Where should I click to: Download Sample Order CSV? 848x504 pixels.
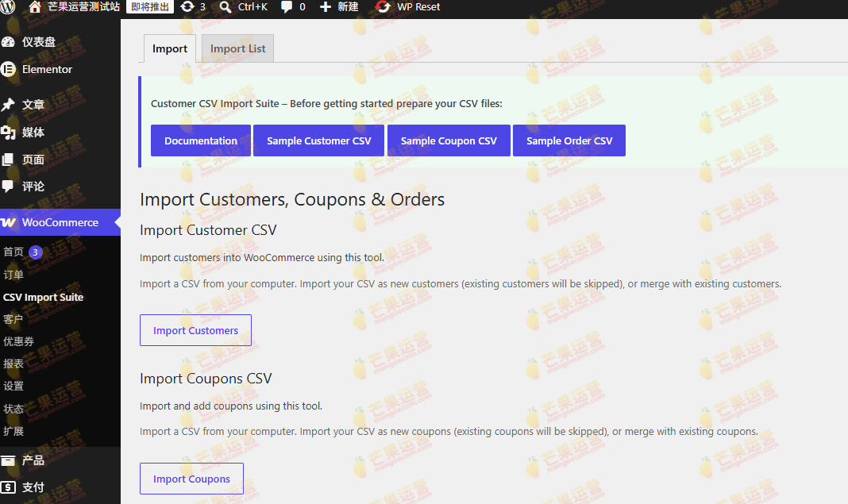click(569, 140)
